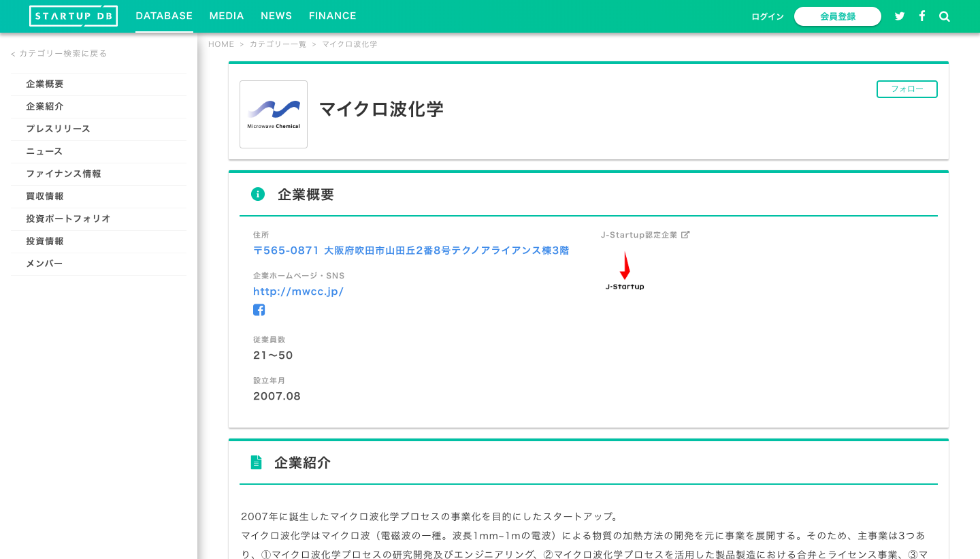Click the 企業紹介 document icon
This screenshot has width=980, height=559.
[256, 462]
